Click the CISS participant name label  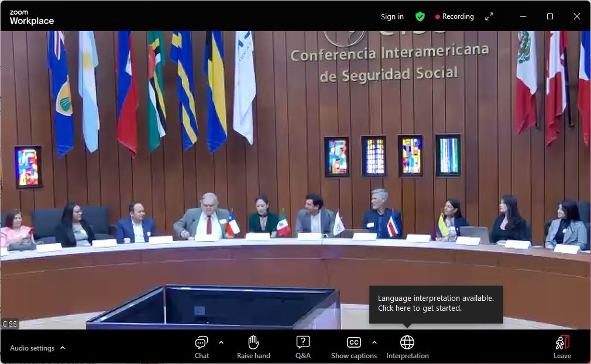click(x=10, y=324)
